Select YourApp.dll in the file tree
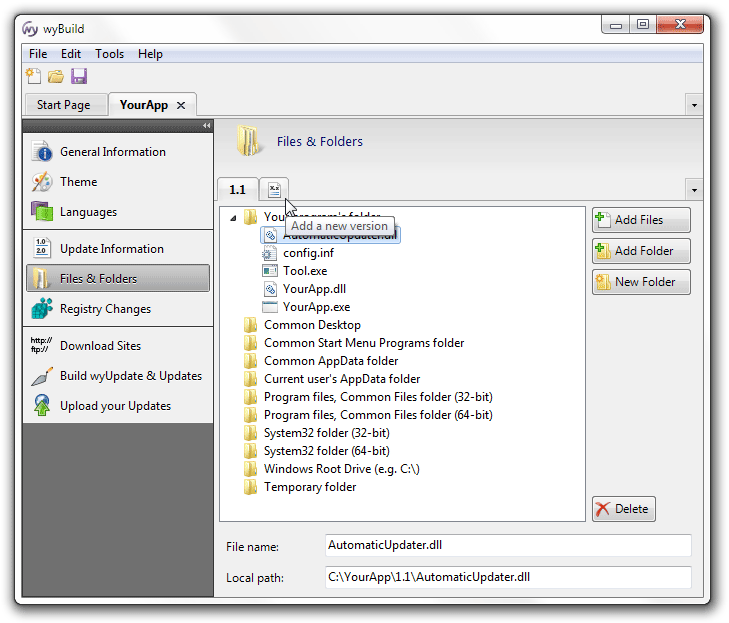Viewport: 729px width, 623px height. click(x=314, y=289)
